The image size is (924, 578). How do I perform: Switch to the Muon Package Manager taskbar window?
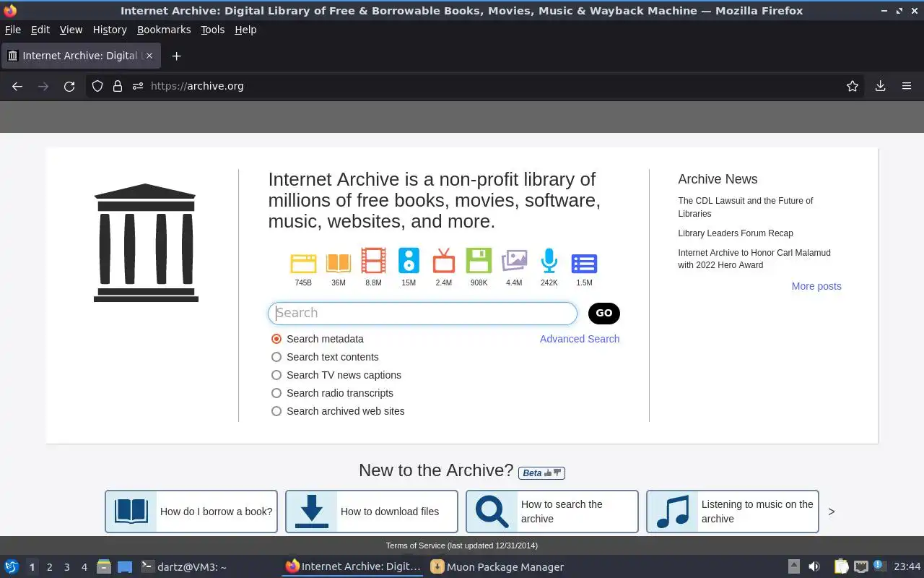497,566
